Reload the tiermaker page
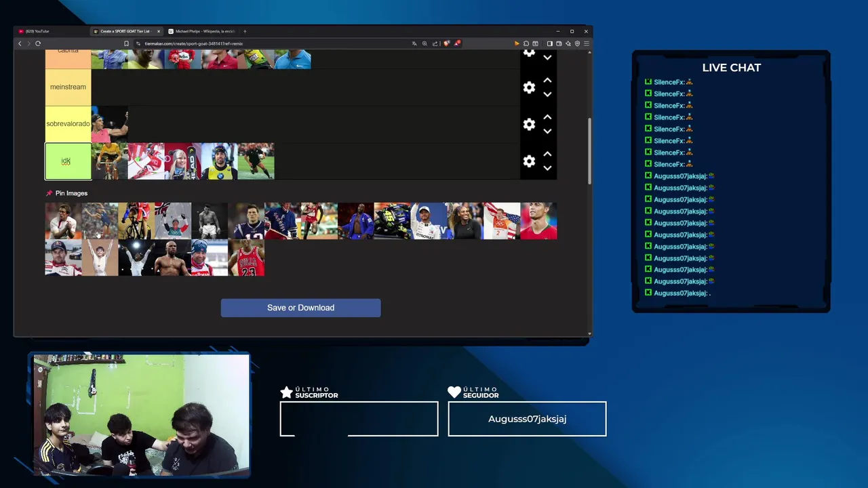This screenshot has height=488, width=868. (38, 43)
